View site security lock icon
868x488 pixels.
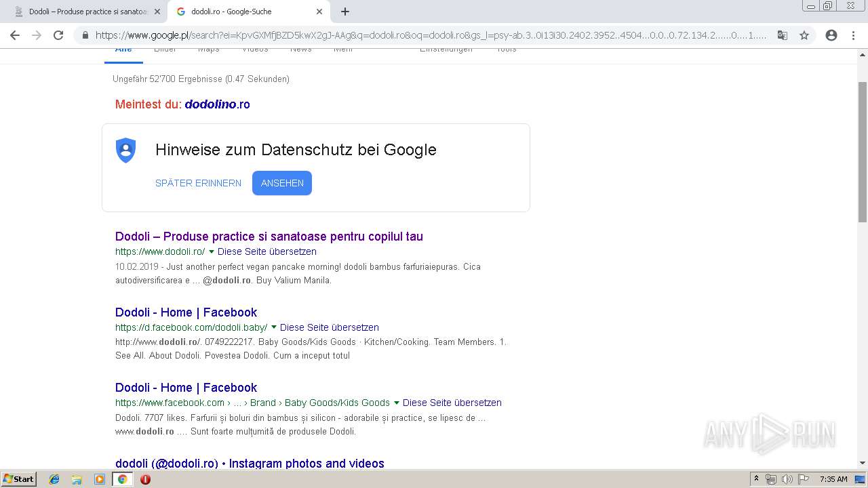(85, 35)
